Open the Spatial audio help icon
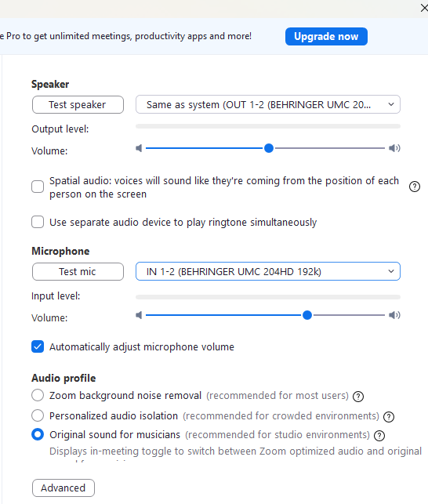Image resolution: width=428 pixels, height=504 pixels. tap(415, 187)
